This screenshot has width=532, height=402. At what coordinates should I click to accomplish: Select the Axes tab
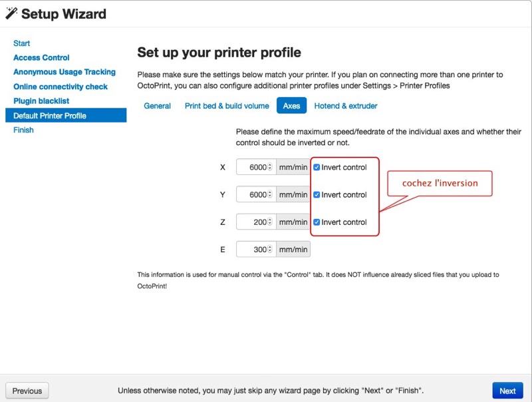coord(291,106)
